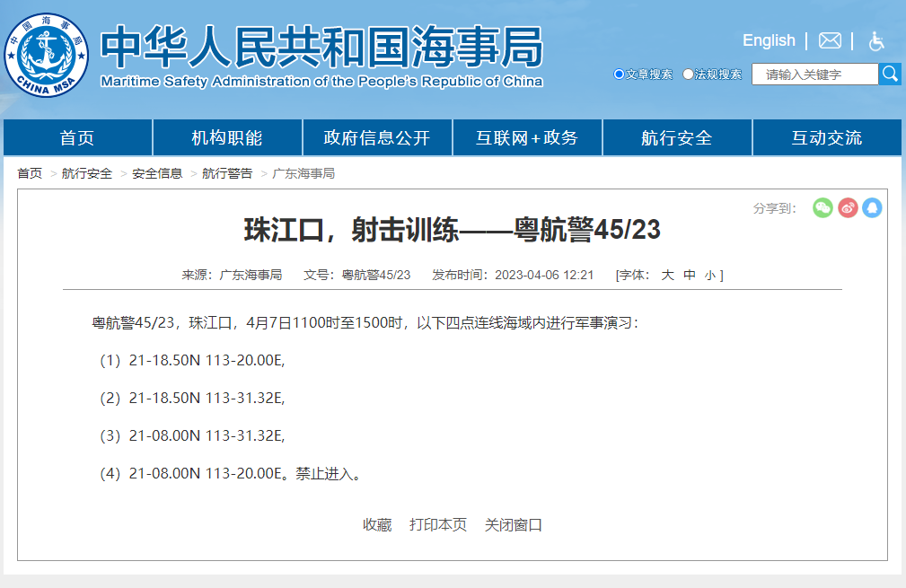Open the mail envelope icon
The image size is (906, 588).
[830, 40]
